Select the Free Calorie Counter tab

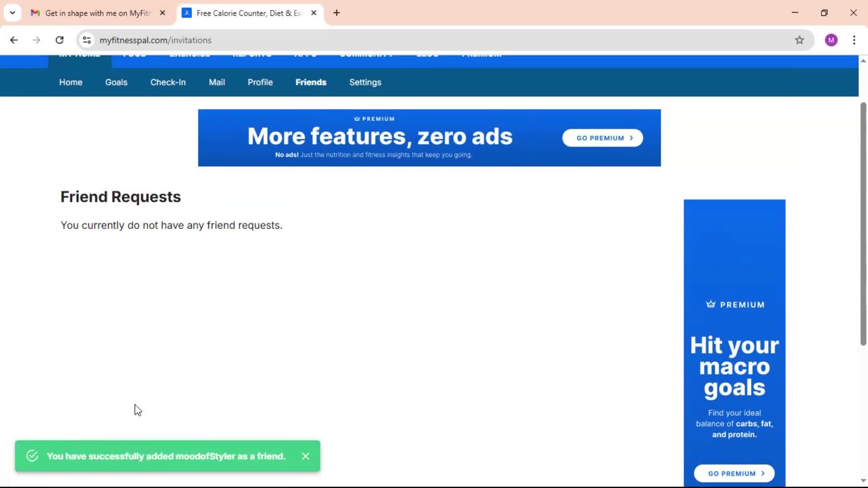click(x=250, y=13)
